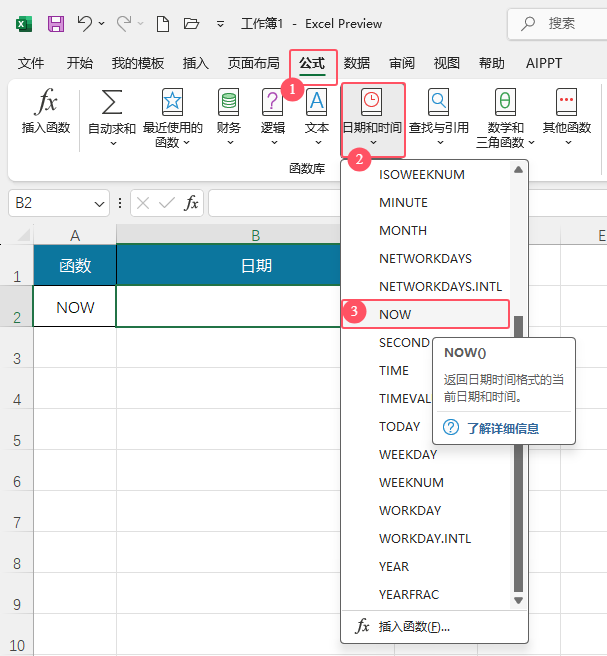Screen dimensions: 607x656
Task: Select cell A1 labeled 函数
Action: point(75,265)
